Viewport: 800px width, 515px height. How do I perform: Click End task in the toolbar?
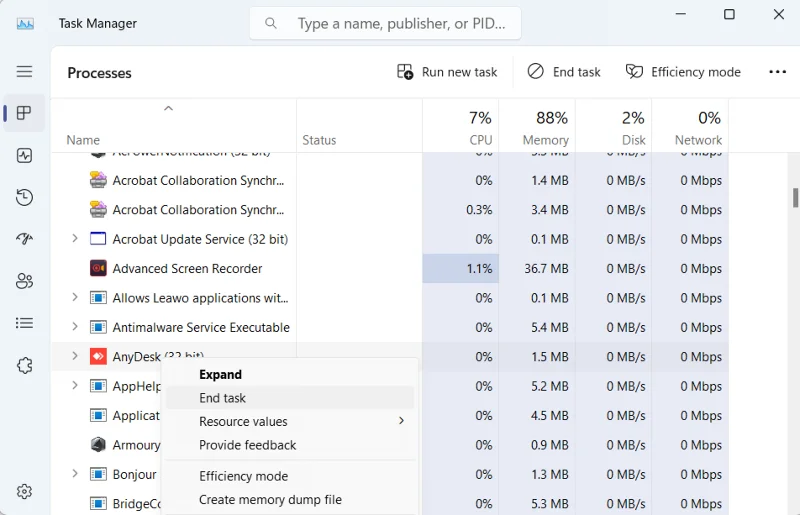[564, 72]
